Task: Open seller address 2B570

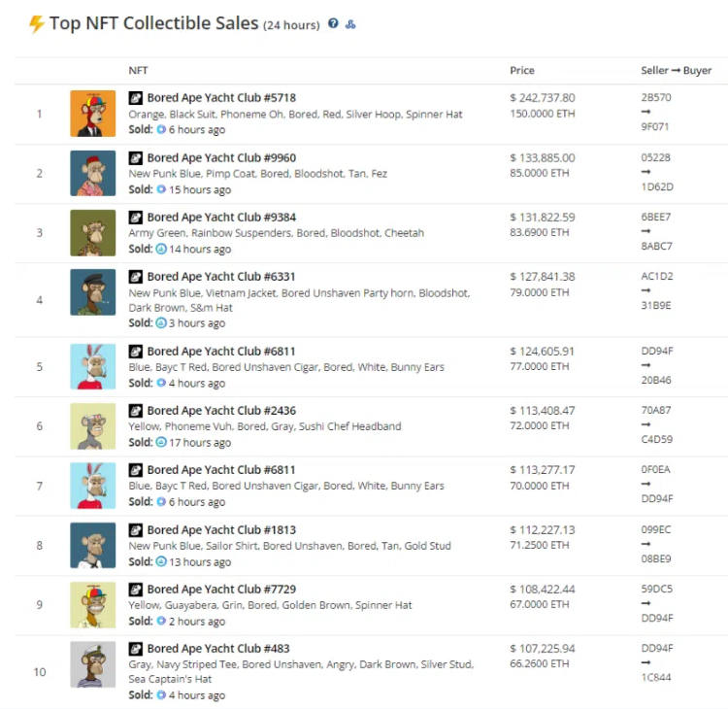Action: pos(656,97)
